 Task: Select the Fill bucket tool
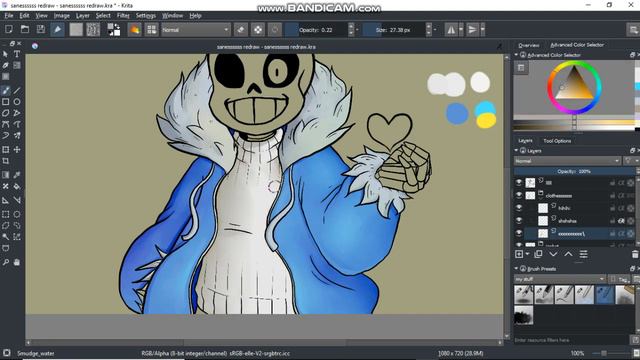point(17,187)
